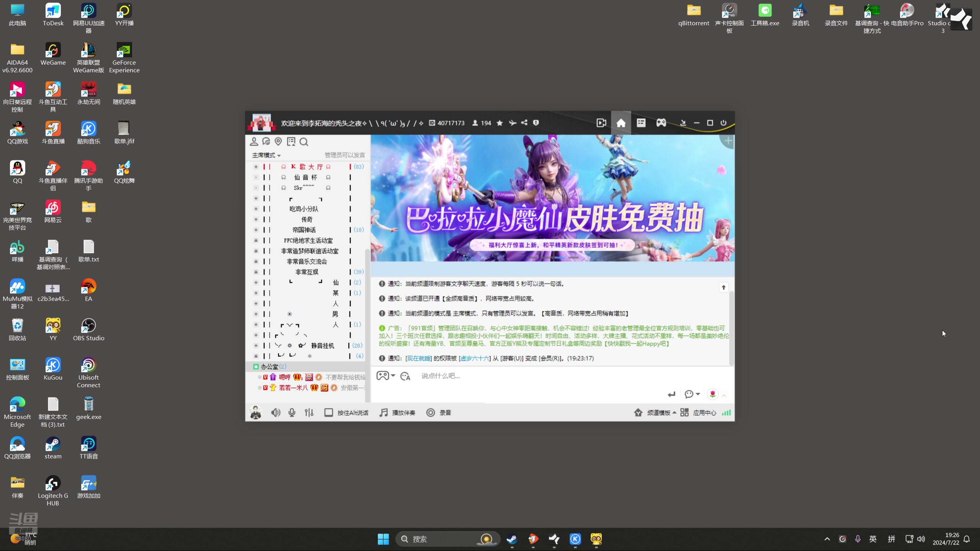Open Steam from the taskbar
Viewport: 980px width, 551px height.
click(512, 539)
